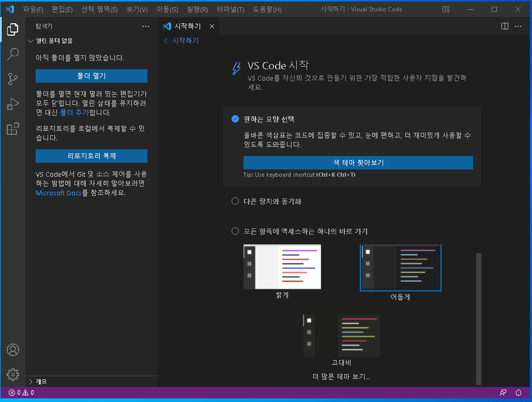Open the Accounts menu icon
The width and height of the screenshot is (532, 402).
click(13, 350)
